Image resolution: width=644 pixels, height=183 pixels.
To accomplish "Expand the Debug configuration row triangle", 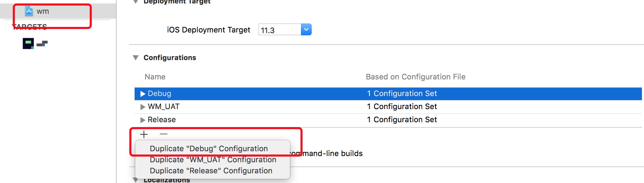I will pyautogui.click(x=143, y=94).
